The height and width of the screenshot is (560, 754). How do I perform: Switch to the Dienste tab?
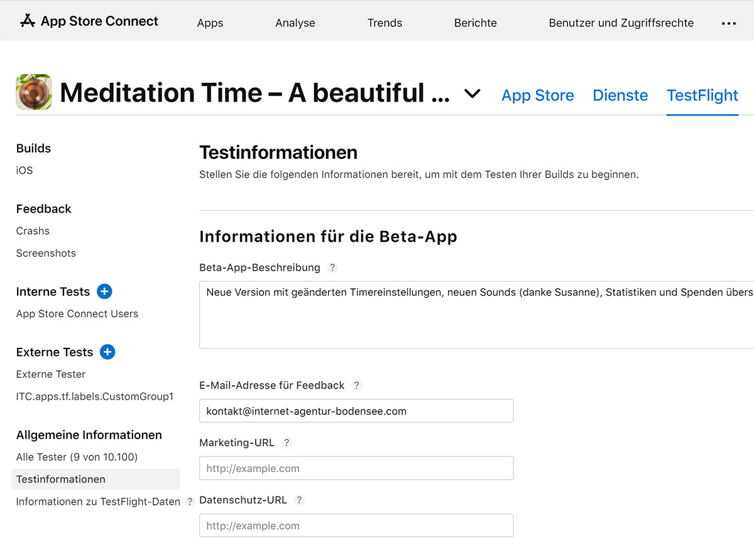620,95
